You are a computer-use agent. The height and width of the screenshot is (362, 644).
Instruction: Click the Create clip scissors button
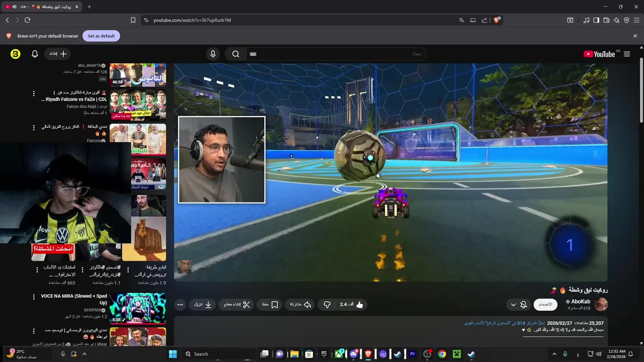point(236,305)
